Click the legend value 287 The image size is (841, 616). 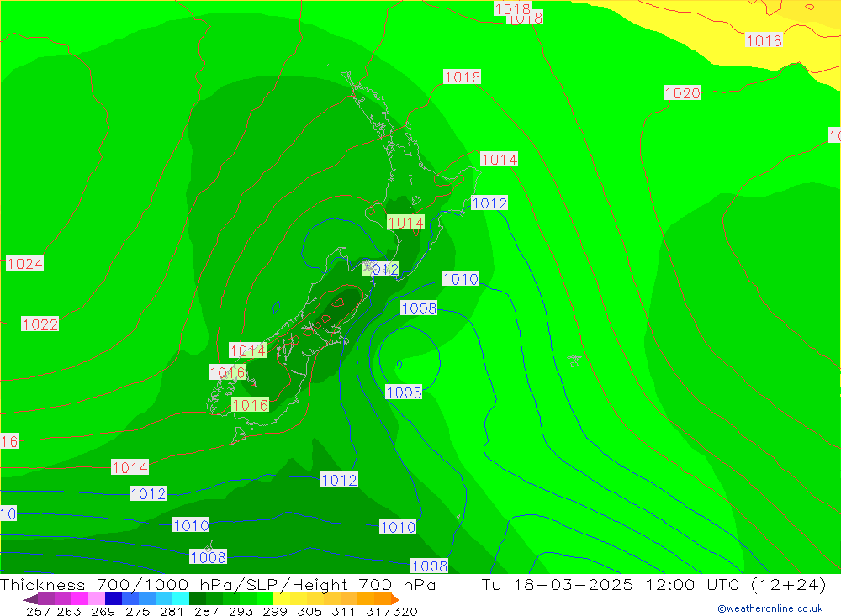coord(206,611)
